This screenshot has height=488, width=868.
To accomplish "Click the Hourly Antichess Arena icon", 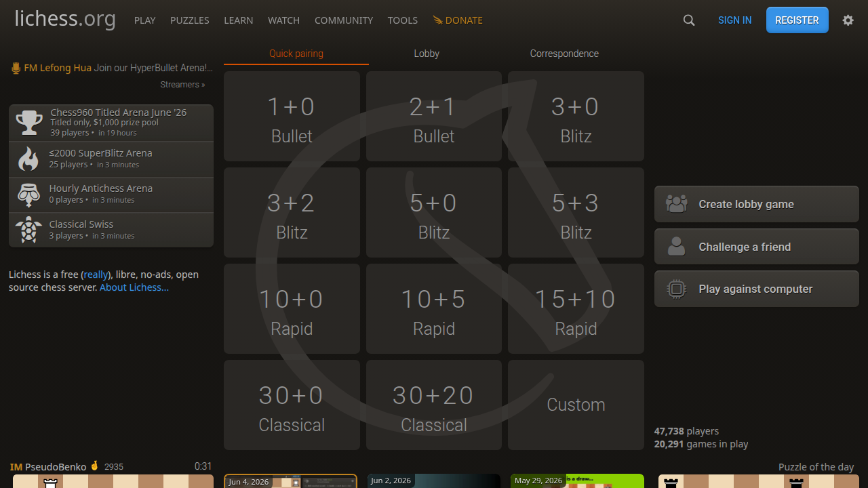I will coord(28,195).
